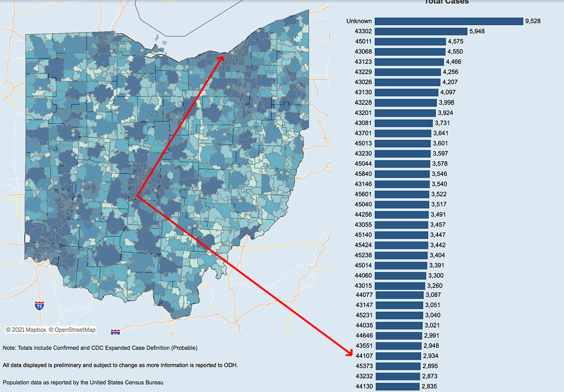The height and width of the screenshot is (392, 564).
Task: Click the 43551 zip code label
Action: pyautogui.click(x=363, y=346)
